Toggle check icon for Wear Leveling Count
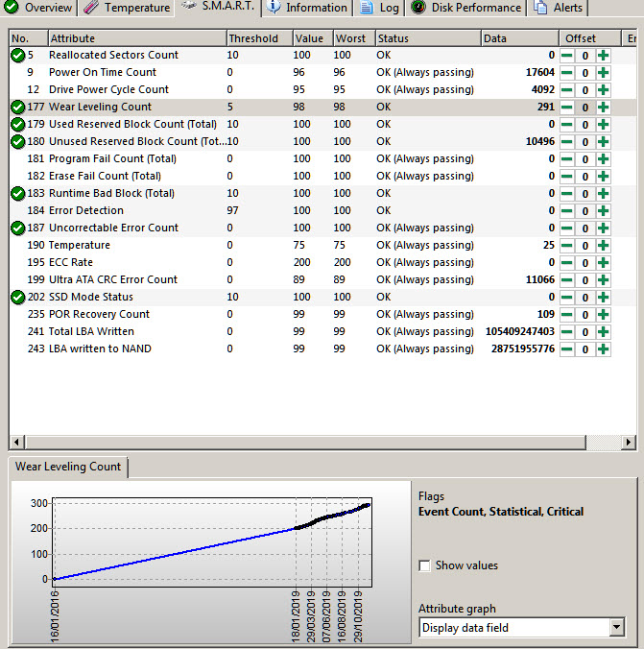Screen dimensions: 644x649 (18, 107)
